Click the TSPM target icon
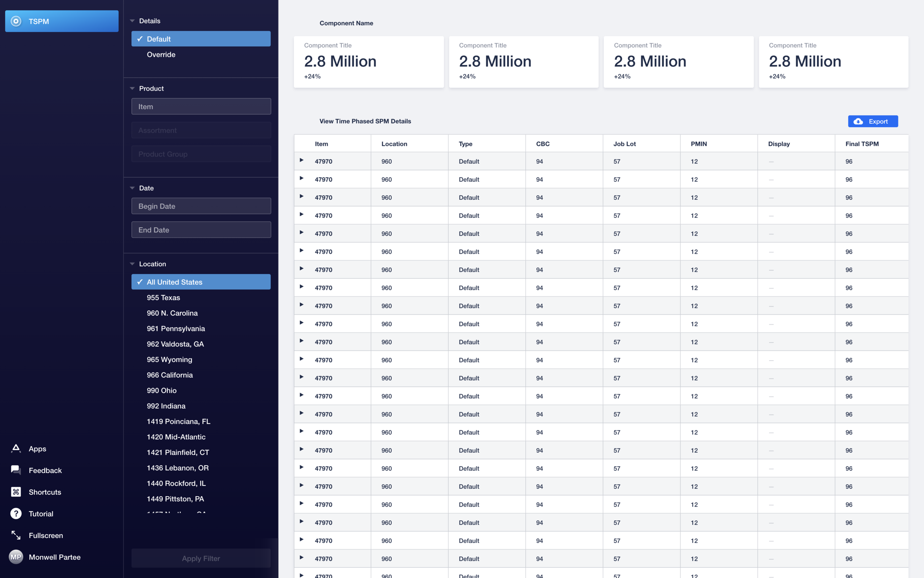The height and width of the screenshot is (578, 924). [x=16, y=21]
